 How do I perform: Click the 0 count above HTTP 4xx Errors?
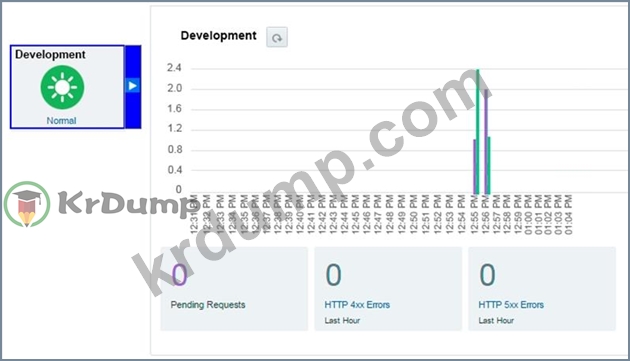tap(333, 275)
